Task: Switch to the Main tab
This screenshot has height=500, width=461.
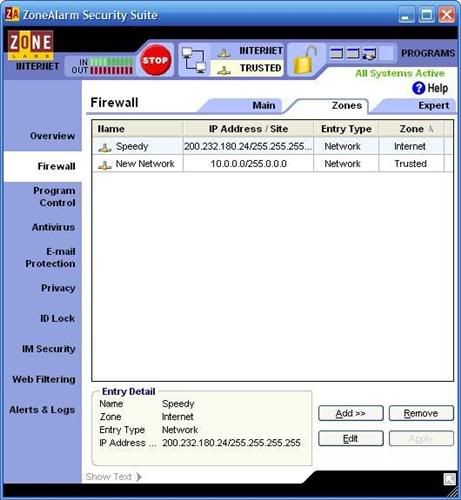Action: click(264, 106)
